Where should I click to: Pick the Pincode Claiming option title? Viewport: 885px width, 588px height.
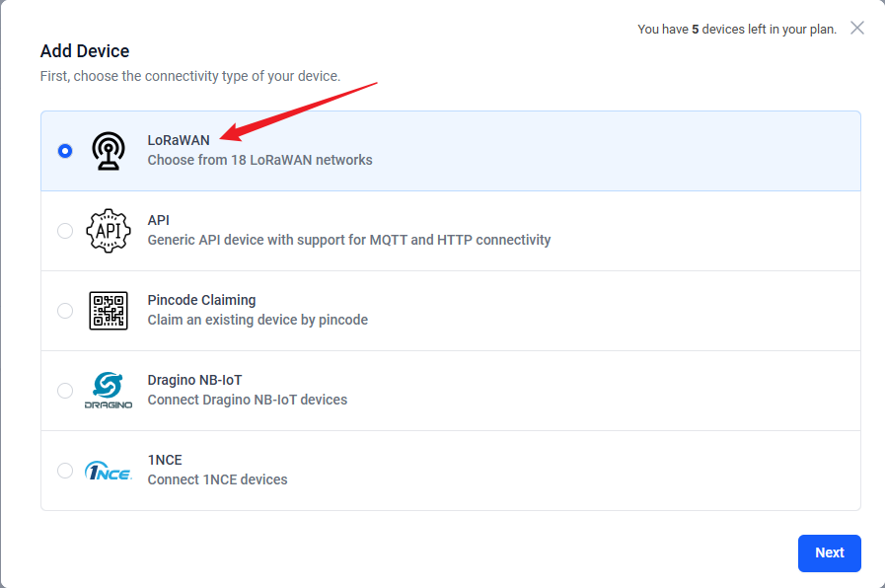coord(201,300)
